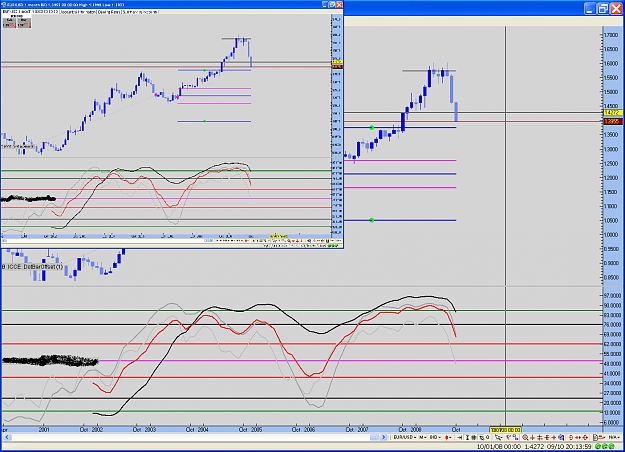Screen dimensions: 625x452
Task: Select the pointer/arrow cursor tool
Action: (x=498, y=437)
